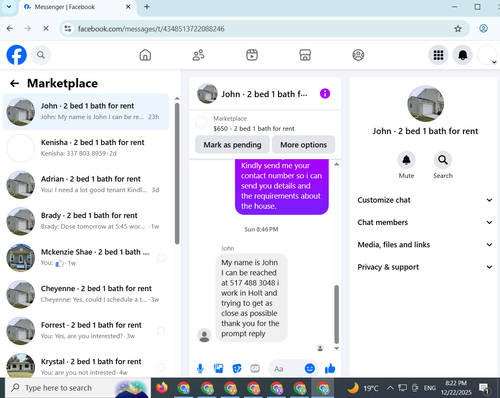This screenshot has height=398, width=500.
Task: Open the notifications bell in header
Action: coord(463,55)
